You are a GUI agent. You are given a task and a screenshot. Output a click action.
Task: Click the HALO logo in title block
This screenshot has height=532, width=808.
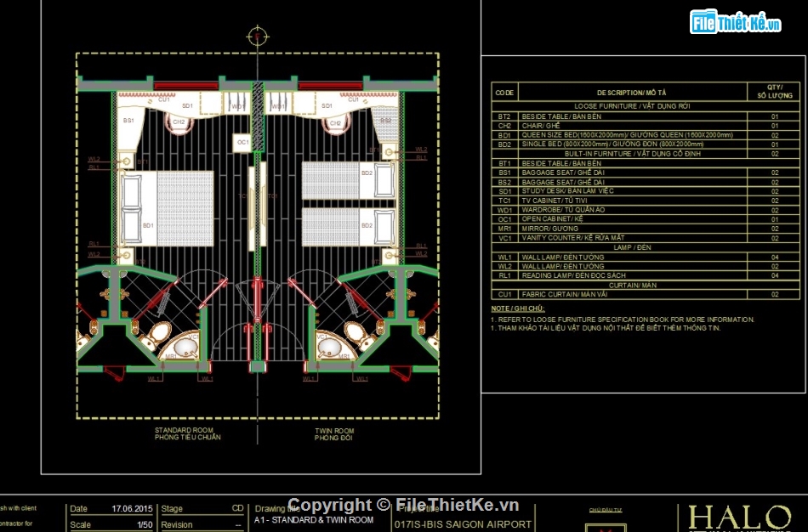pos(738,517)
